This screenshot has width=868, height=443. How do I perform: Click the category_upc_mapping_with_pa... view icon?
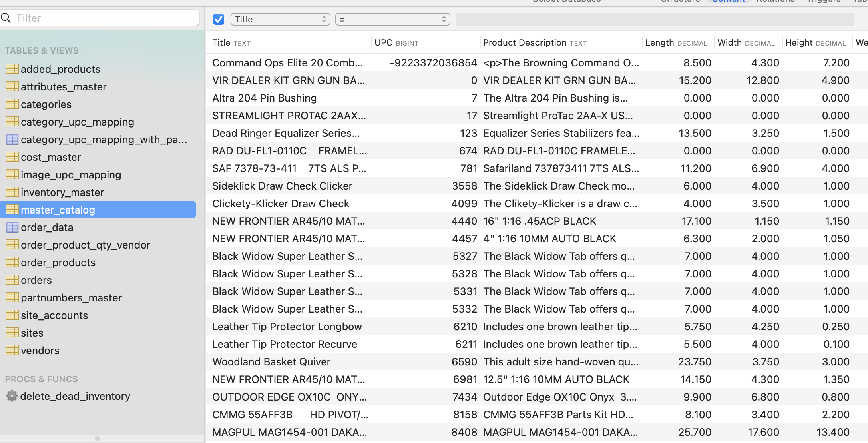pos(12,139)
